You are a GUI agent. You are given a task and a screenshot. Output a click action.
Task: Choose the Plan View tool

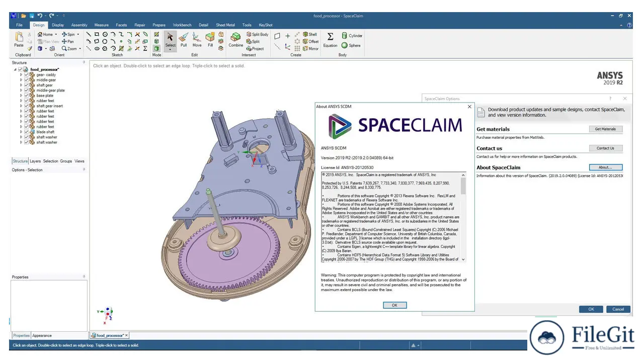48,42
